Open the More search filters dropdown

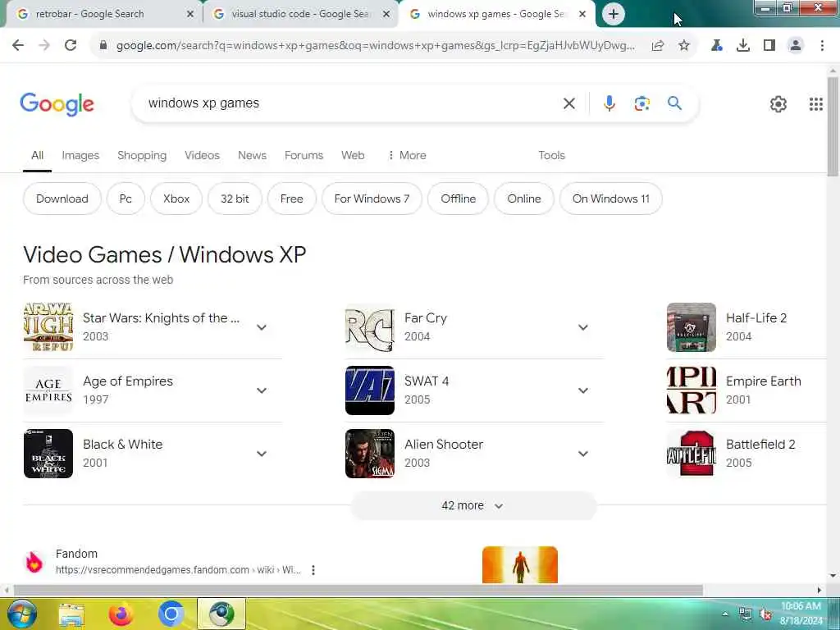tap(407, 155)
